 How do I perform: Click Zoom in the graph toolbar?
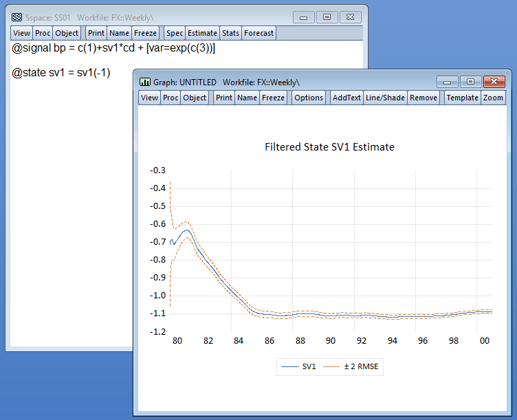(493, 98)
